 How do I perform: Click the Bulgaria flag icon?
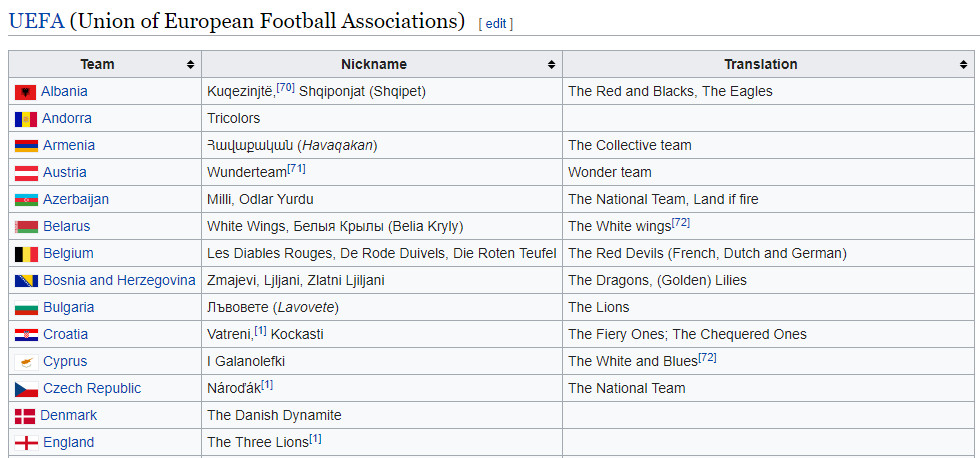coord(25,308)
